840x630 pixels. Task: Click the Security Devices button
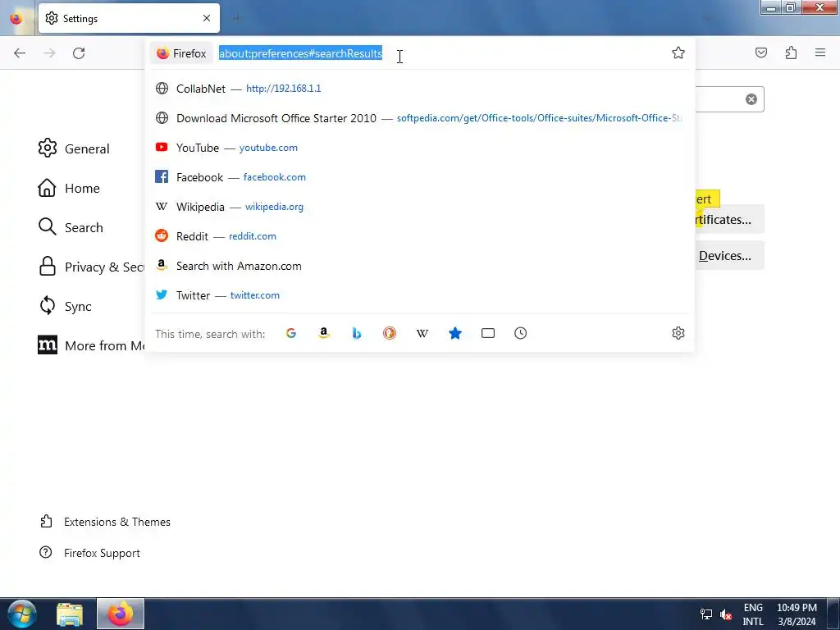click(x=729, y=256)
